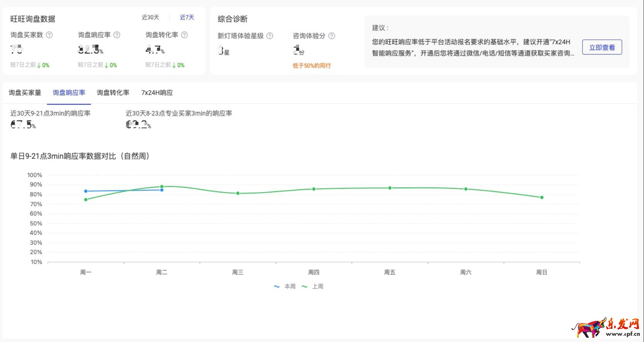Click help icon beside 新灯塔体验星级

pyautogui.click(x=270, y=36)
